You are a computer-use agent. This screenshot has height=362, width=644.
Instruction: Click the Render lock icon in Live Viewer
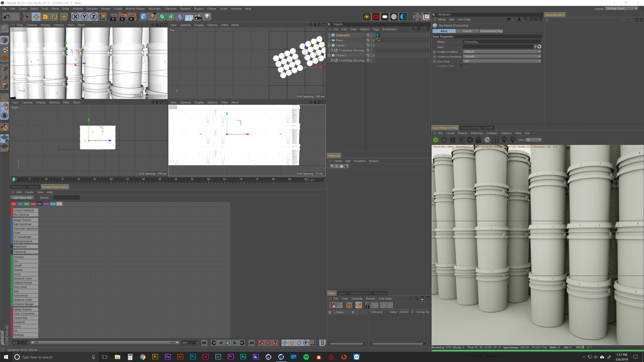pyautogui.click(x=478, y=140)
